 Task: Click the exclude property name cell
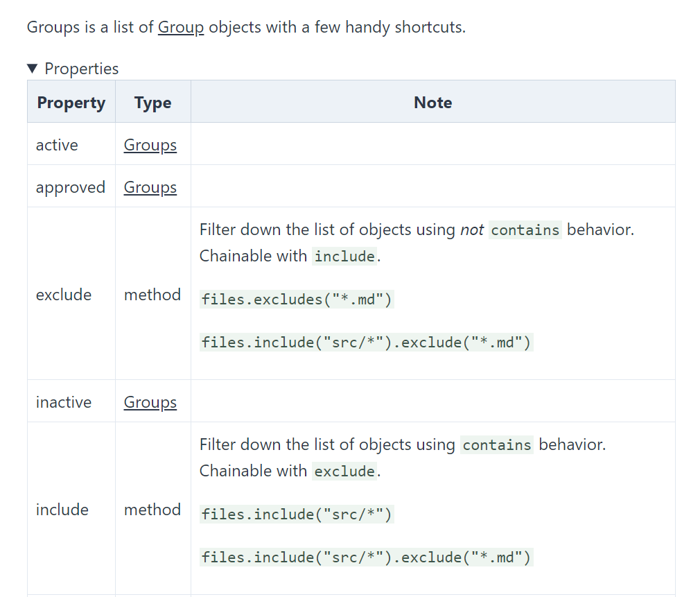[x=64, y=295]
